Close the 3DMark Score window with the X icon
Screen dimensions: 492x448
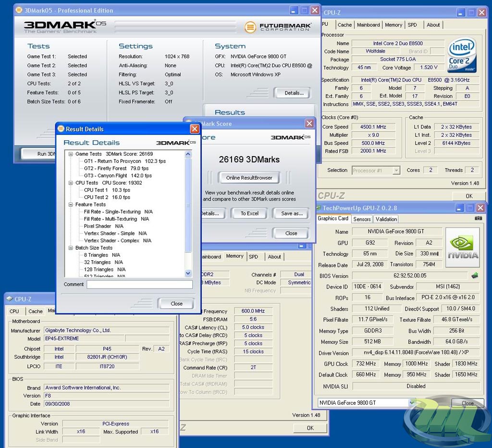(309, 123)
